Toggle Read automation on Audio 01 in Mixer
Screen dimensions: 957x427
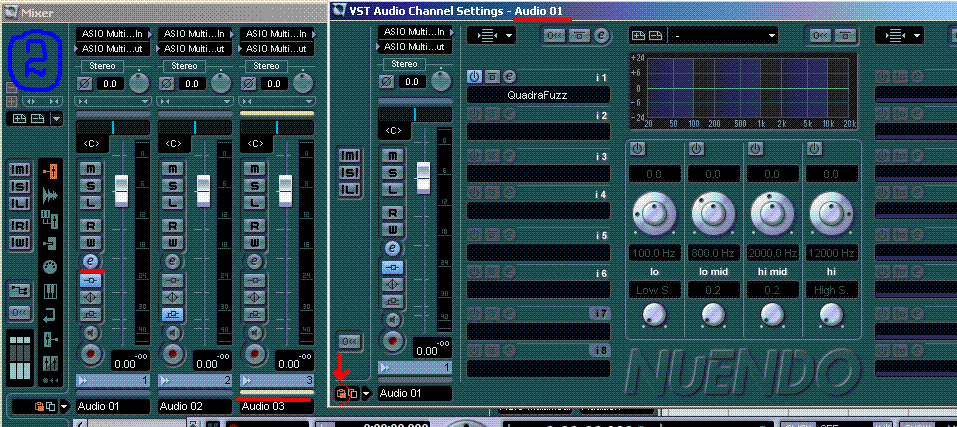[x=91, y=227]
